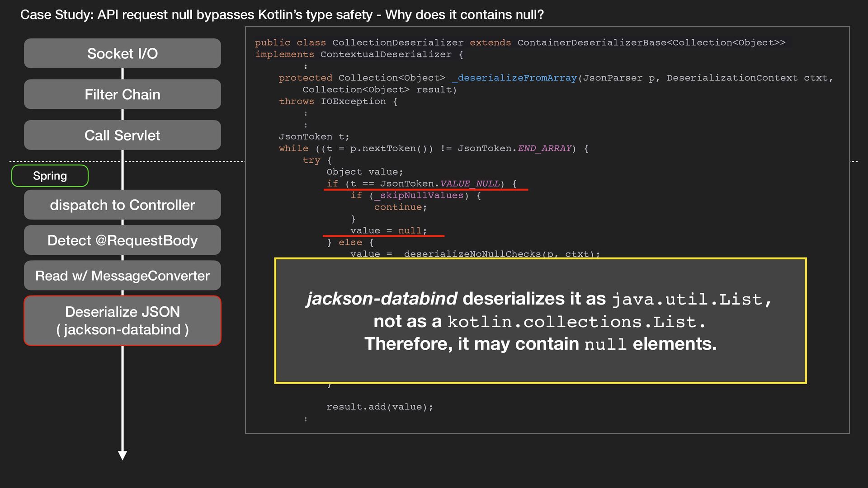
Task: Click the Socket I/O flow box
Action: [122, 53]
